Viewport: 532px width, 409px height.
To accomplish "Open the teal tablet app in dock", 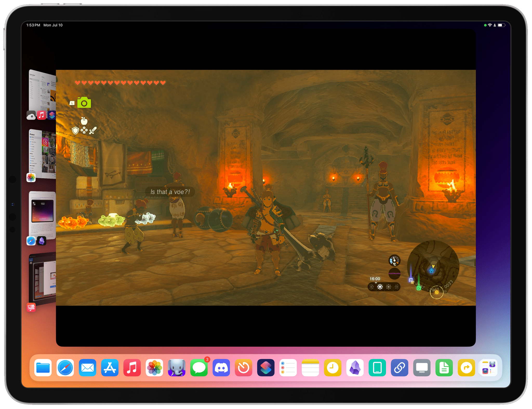I will click(x=377, y=368).
